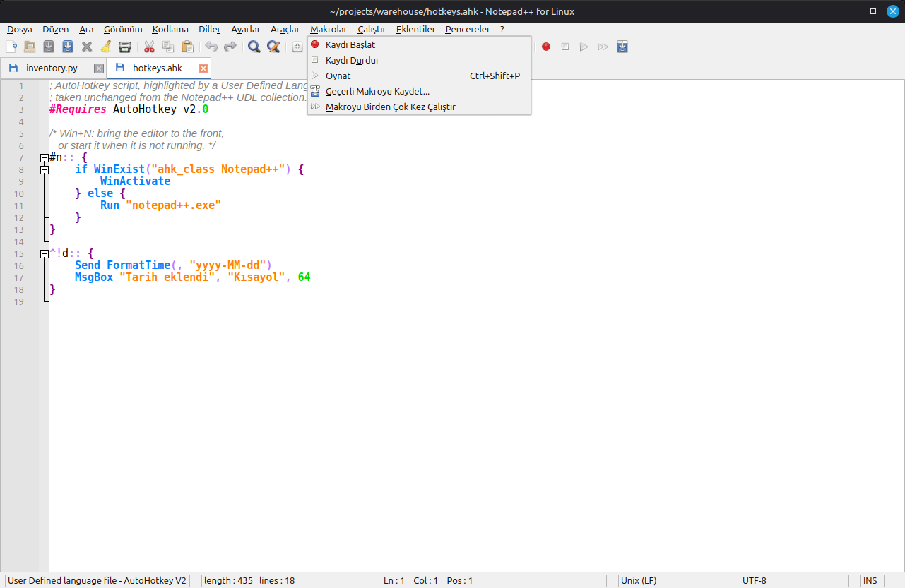905x588 pixels.
Task: Click the Makrolar menu title
Action: pyautogui.click(x=329, y=29)
